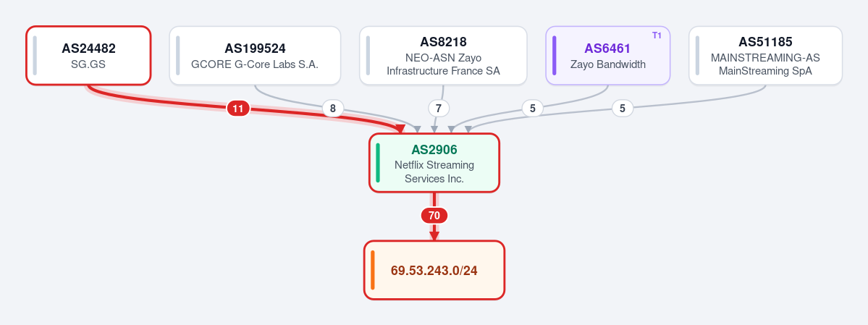
Task: Click the red edge label 70
Action: pyautogui.click(x=434, y=216)
